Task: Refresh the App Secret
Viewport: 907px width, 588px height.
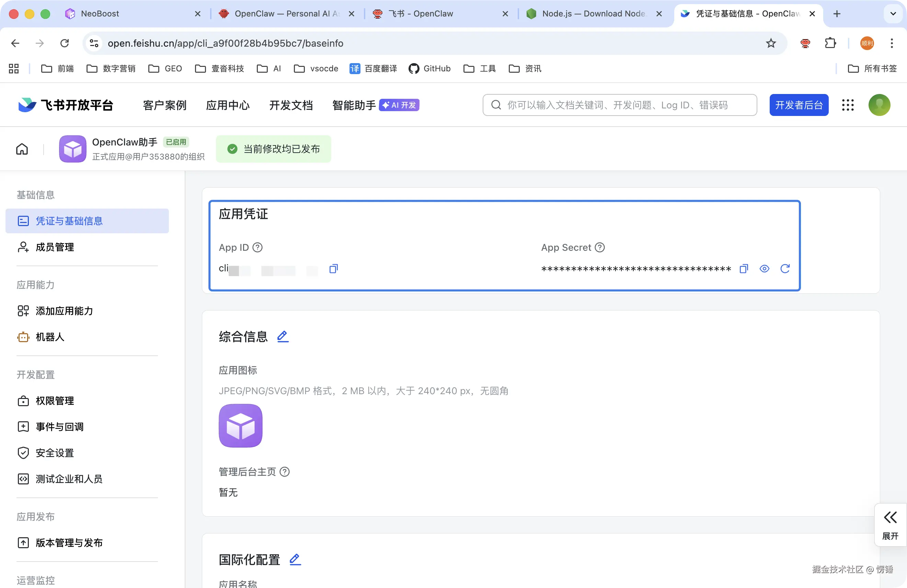Action: click(785, 269)
